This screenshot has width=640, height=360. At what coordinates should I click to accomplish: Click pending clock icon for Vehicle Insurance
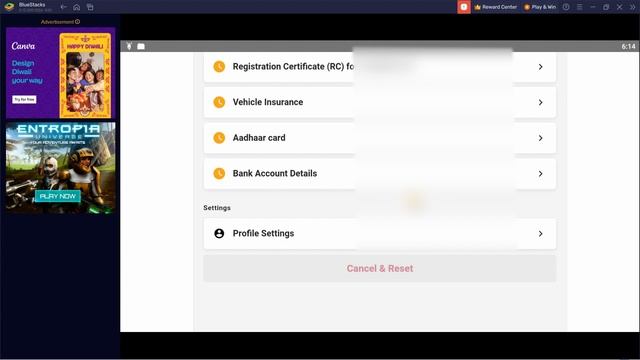[x=219, y=102]
